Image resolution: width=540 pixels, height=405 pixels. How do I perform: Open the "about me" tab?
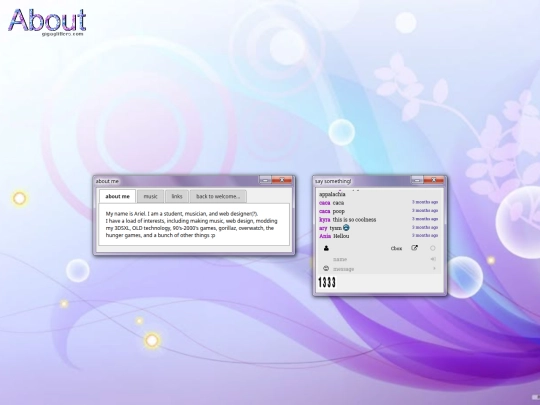[117, 196]
